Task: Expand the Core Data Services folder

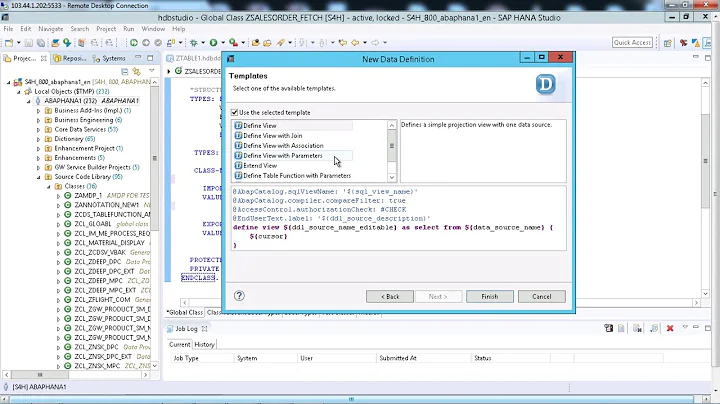Action: tap(39, 130)
